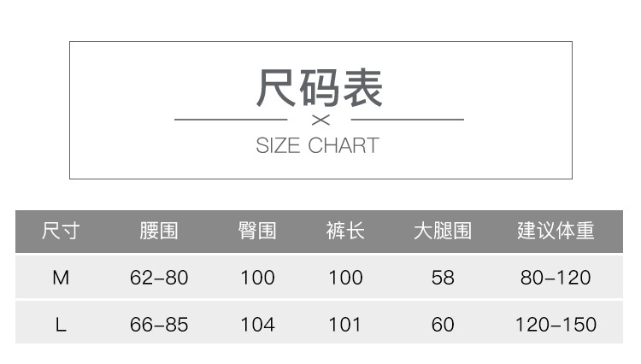This screenshot has height=364, width=641.
Task: Select the 腰围 column header
Action: click(159, 231)
